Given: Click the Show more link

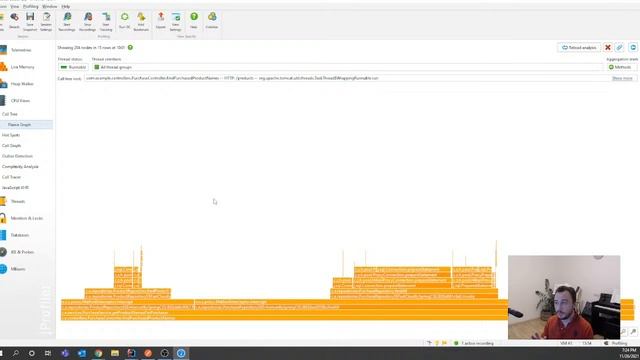Looking at the screenshot, I should (x=622, y=78).
